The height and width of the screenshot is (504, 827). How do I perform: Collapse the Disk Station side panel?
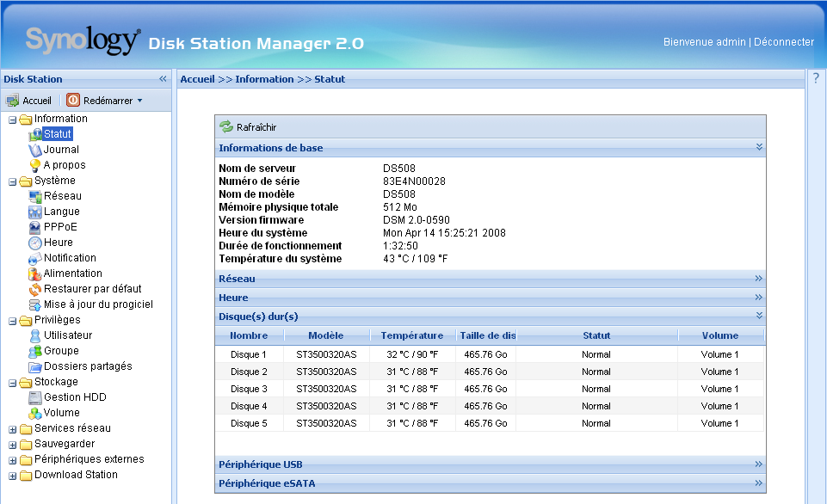pyautogui.click(x=163, y=78)
